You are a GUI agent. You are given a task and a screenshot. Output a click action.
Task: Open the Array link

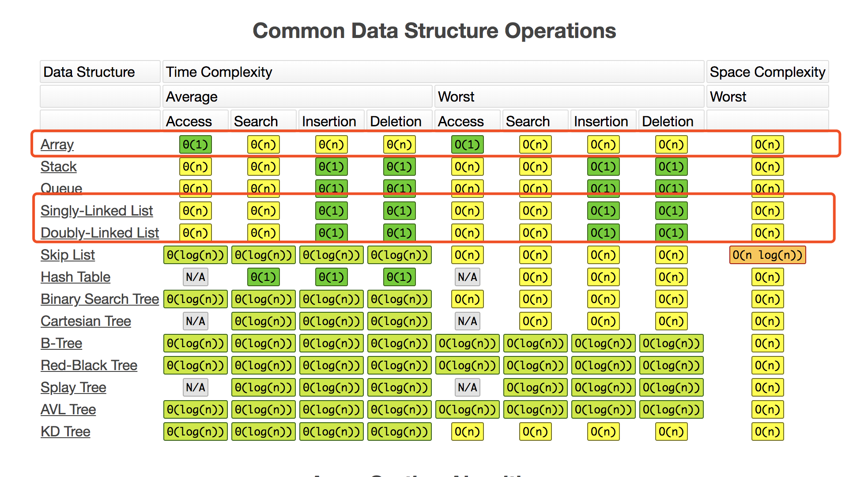(x=57, y=144)
